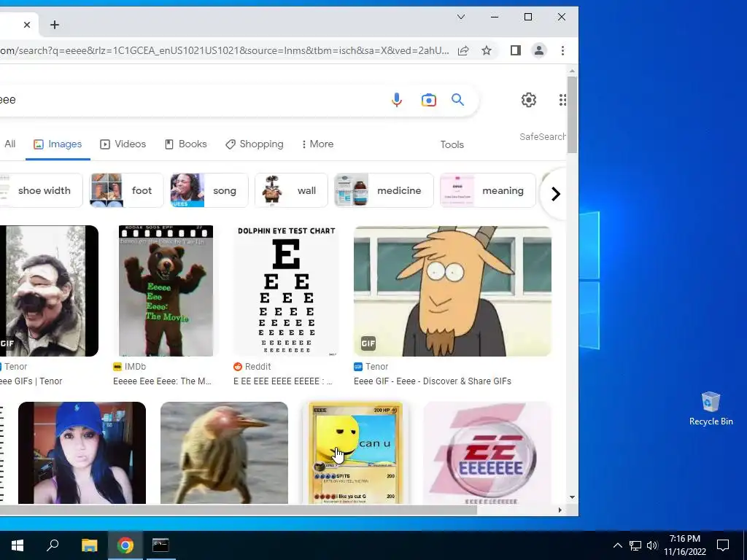
Task: Open the Google apps grid
Action: pyautogui.click(x=562, y=99)
